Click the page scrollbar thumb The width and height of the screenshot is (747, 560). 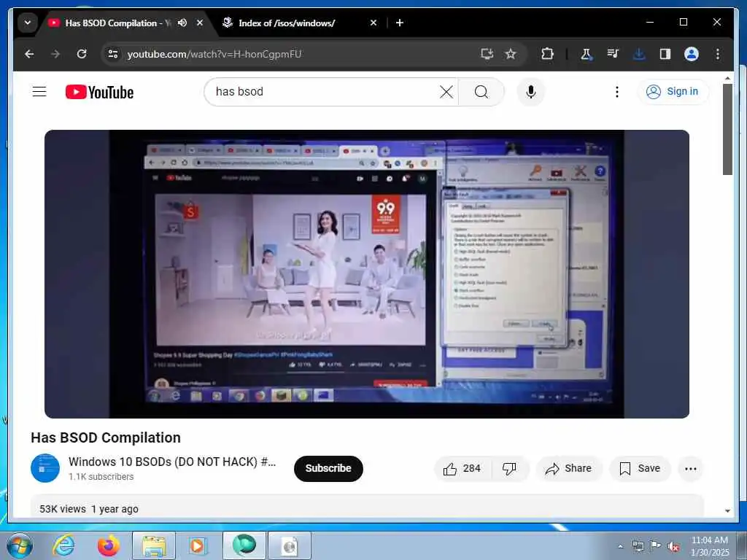[727, 130]
